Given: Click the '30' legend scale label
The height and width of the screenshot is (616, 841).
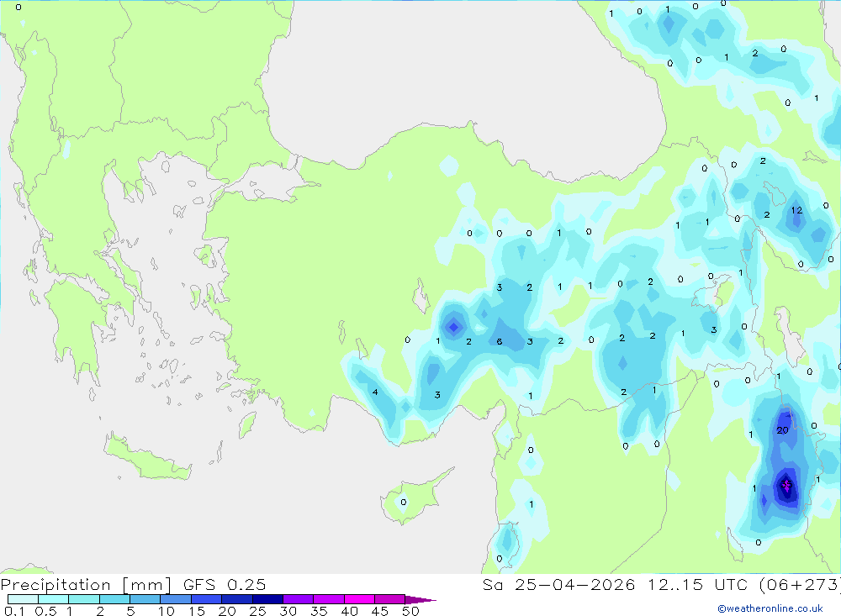Looking at the screenshot, I should pyautogui.click(x=288, y=611).
